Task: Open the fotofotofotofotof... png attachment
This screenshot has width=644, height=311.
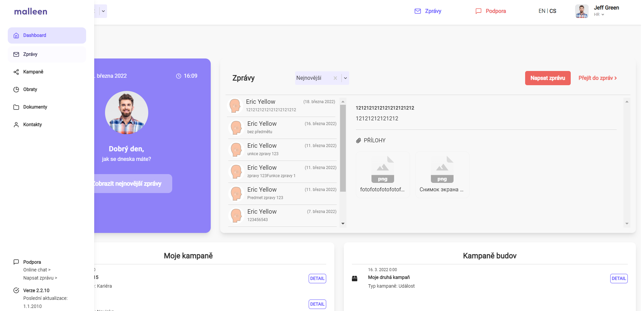Action: [383, 174]
